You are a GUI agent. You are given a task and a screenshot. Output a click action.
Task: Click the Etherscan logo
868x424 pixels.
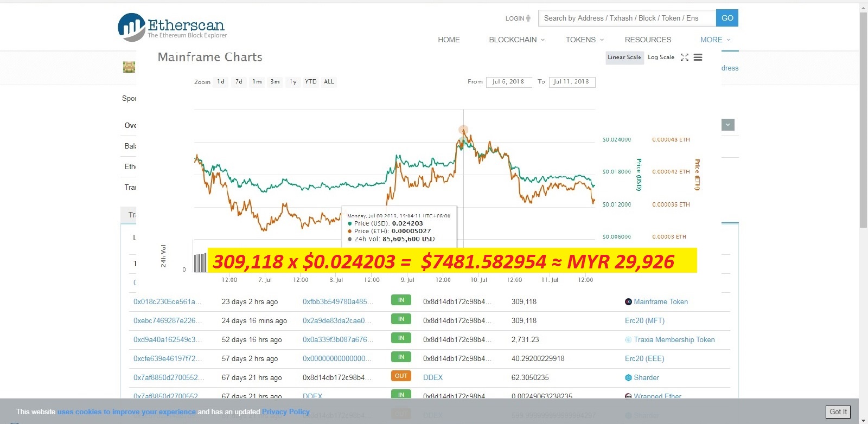tap(173, 27)
